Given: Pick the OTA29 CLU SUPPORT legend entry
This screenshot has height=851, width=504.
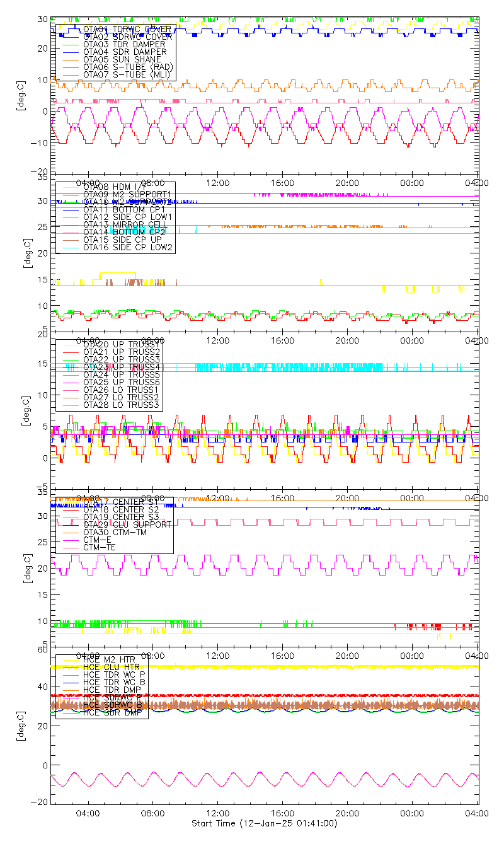Looking at the screenshot, I should point(127,524).
